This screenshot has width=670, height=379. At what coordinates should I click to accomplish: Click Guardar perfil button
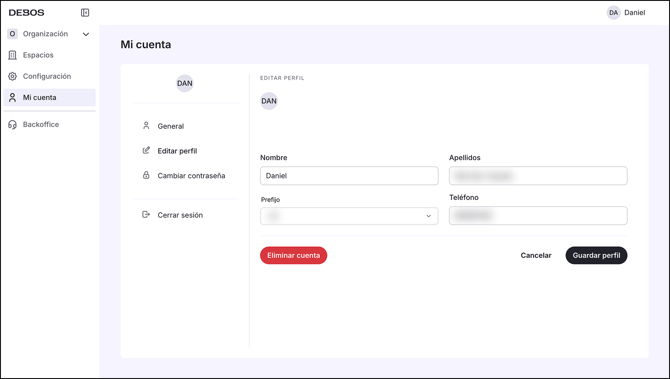(x=597, y=256)
